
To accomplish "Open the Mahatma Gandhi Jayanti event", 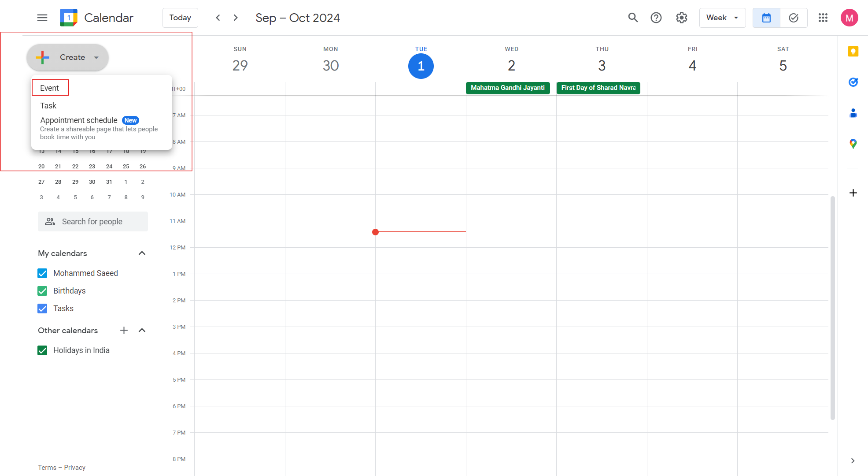I will pos(507,88).
